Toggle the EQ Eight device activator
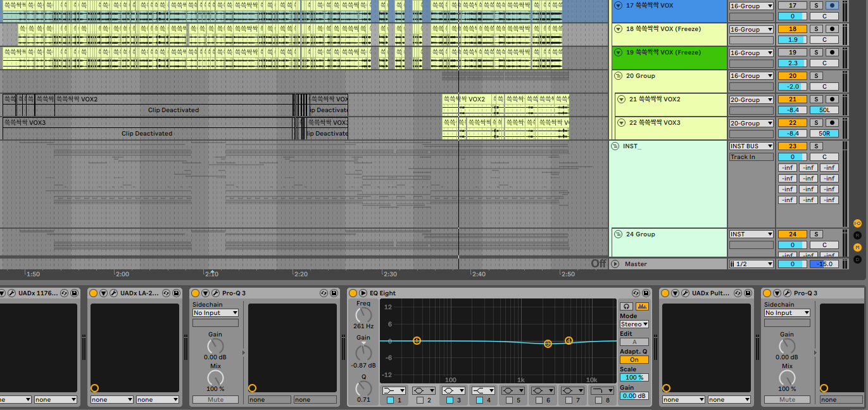Viewport: 868px width, 410px height. 353,293
